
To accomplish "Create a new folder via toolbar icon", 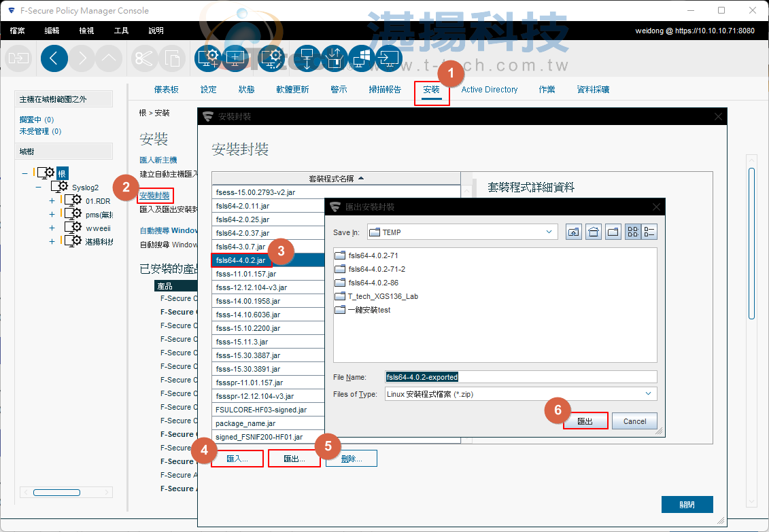I will (x=613, y=232).
